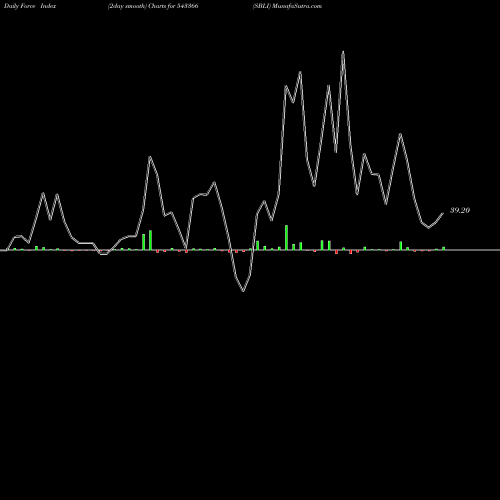Click the tallest green force bar
500x500 pixels.
pos(286,237)
